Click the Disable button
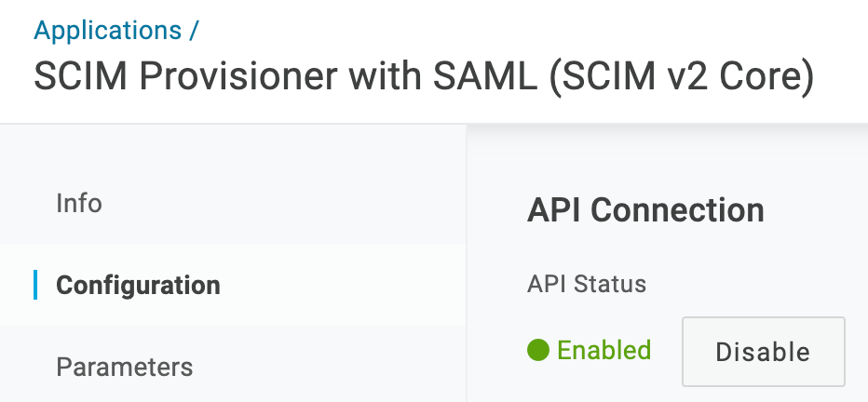The width and height of the screenshot is (868, 402). (764, 352)
